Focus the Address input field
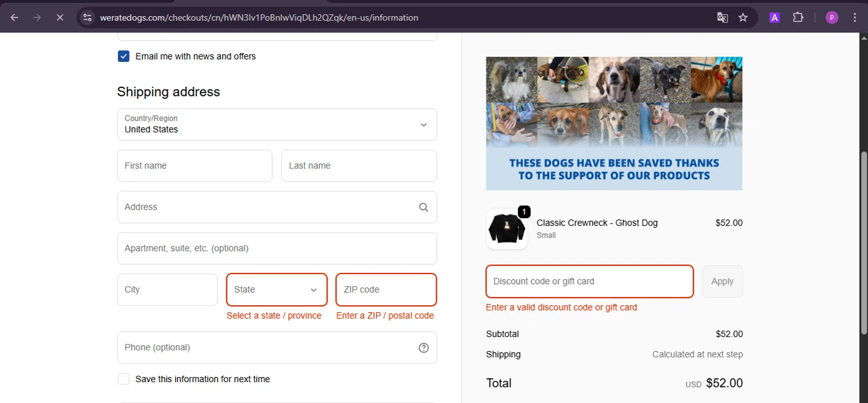This screenshot has width=868, height=403. pyautogui.click(x=277, y=207)
